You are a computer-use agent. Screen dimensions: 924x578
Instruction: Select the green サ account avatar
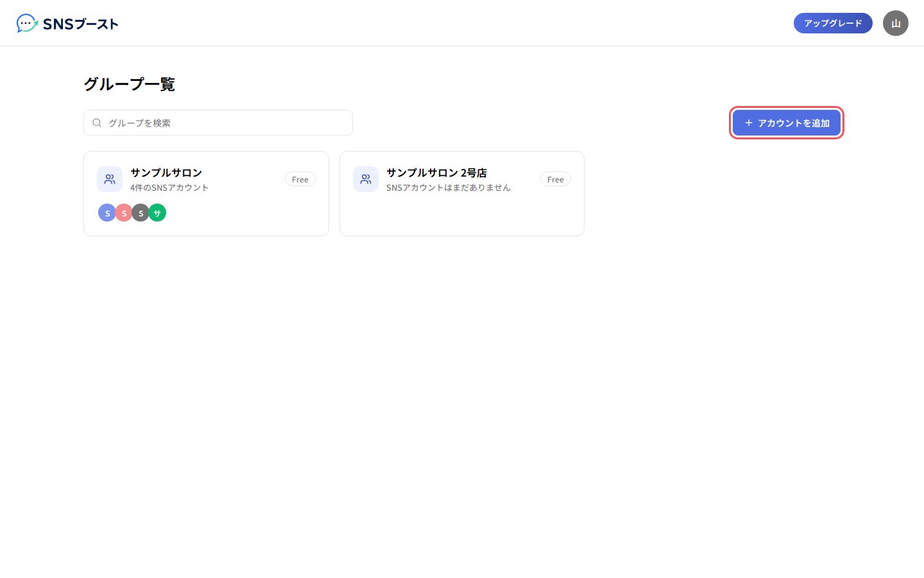157,213
